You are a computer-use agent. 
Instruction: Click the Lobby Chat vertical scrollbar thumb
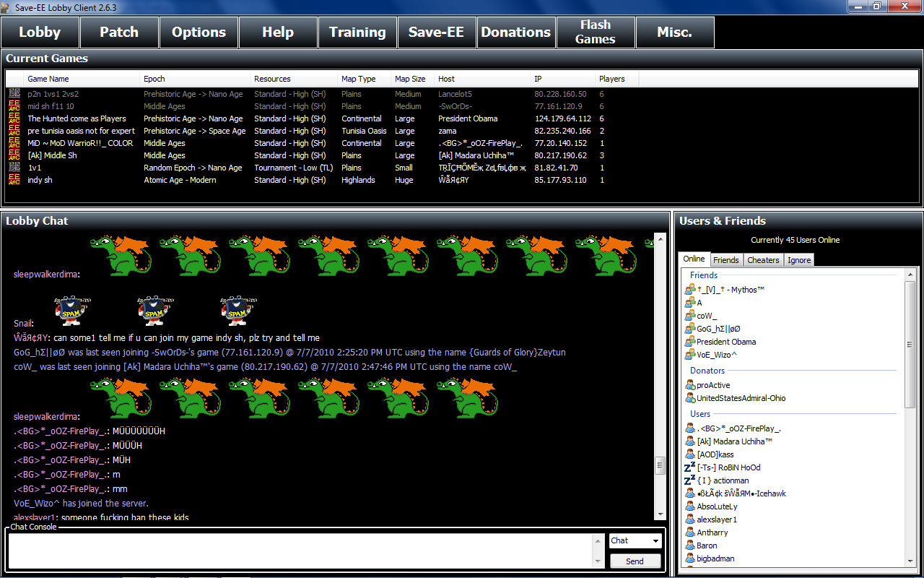point(660,466)
